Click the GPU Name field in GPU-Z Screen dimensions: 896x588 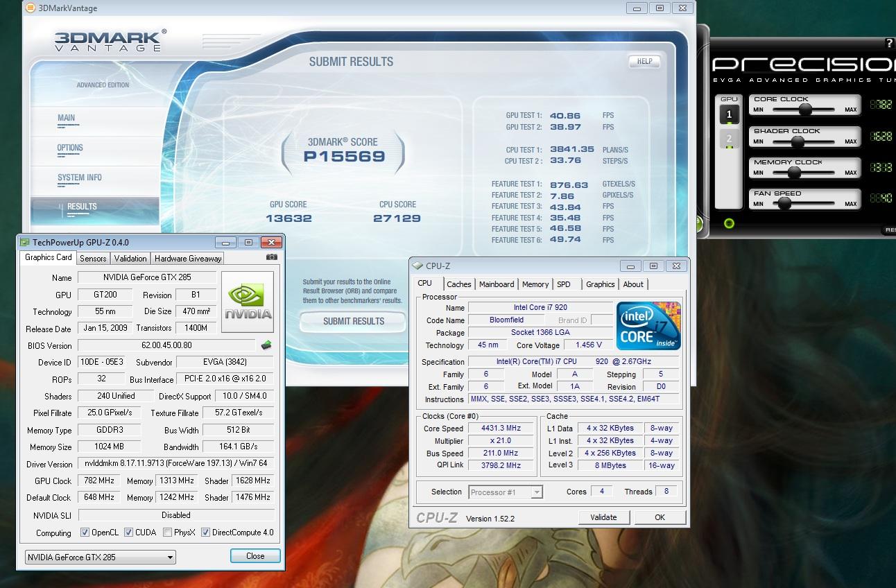tap(147, 277)
